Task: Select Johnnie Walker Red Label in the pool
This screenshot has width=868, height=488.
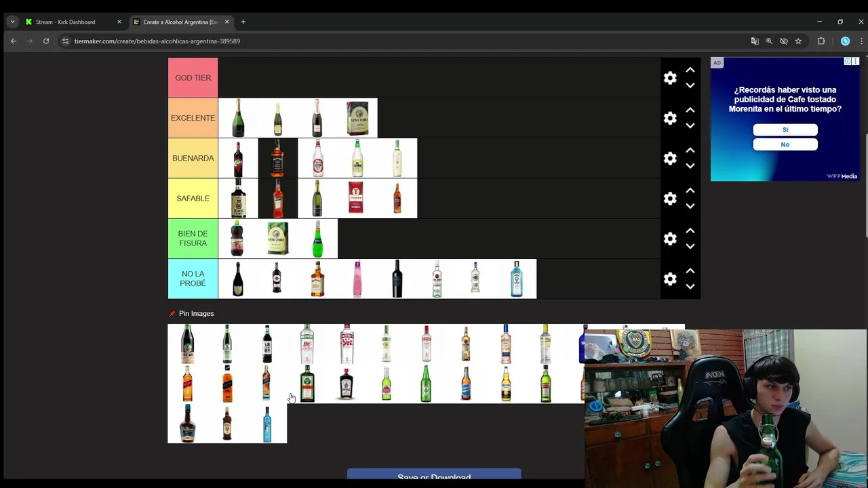Action: tap(188, 384)
